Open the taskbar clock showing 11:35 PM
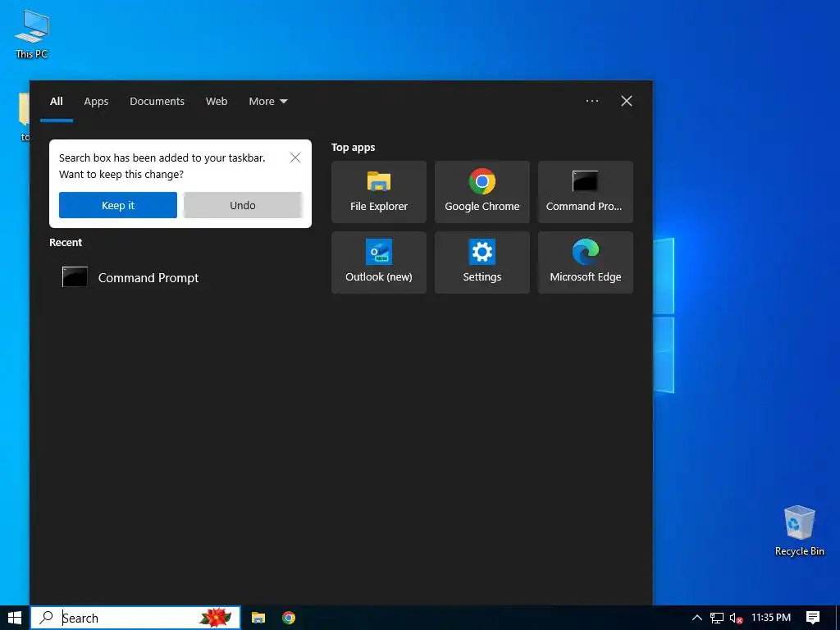Screen dimensions: 840x630 (x=771, y=618)
